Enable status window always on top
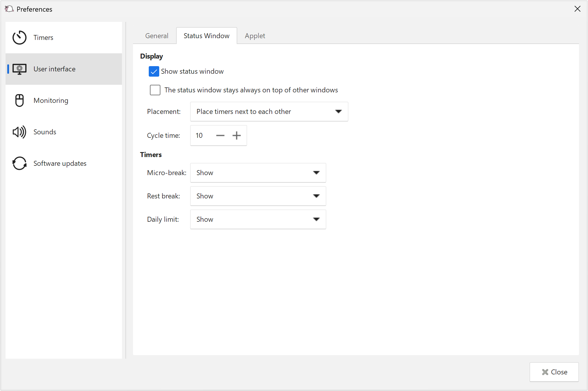Image resolution: width=588 pixels, height=391 pixels. coord(155,90)
